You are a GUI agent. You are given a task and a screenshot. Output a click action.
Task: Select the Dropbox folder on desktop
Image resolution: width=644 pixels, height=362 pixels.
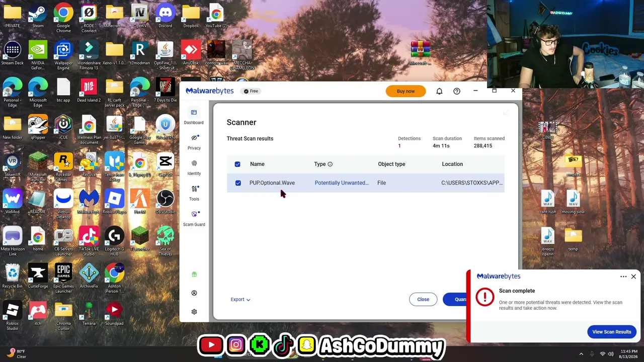point(191,17)
